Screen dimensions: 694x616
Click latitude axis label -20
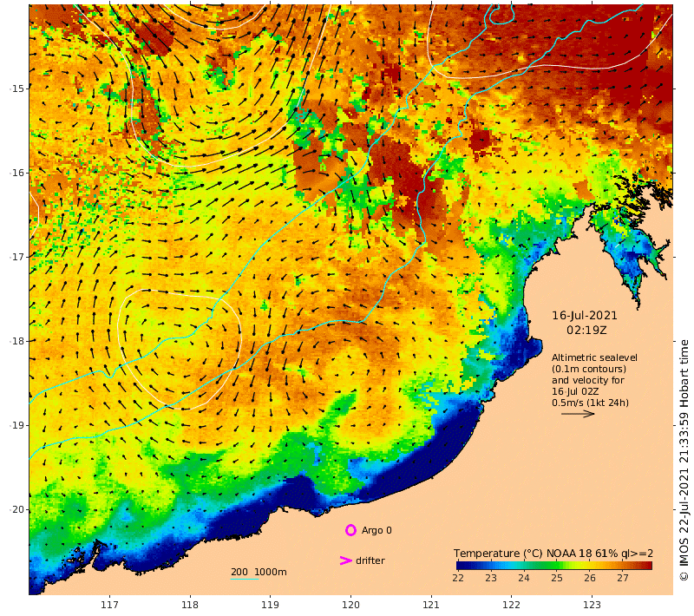(16, 509)
